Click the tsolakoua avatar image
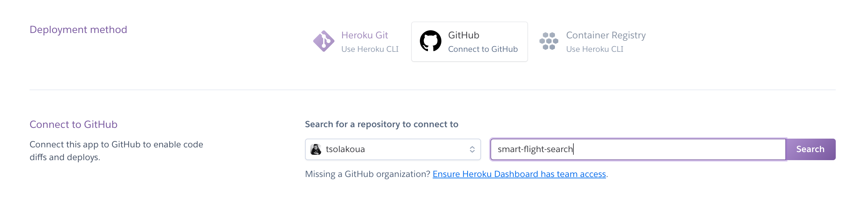The width and height of the screenshot is (868, 216). pyautogui.click(x=316, y=149)
